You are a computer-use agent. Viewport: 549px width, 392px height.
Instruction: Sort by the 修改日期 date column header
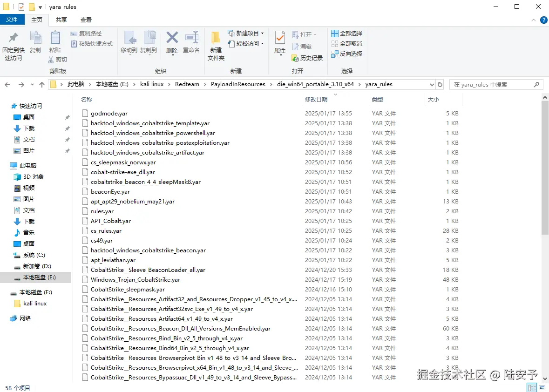(316, 100)
